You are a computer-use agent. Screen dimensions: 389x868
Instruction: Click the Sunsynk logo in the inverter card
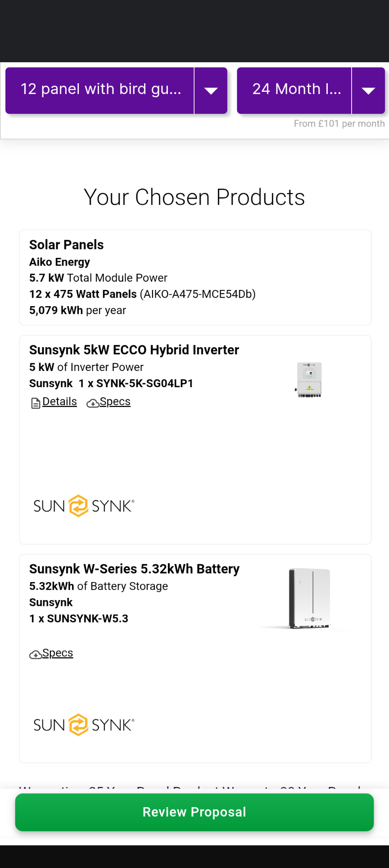(x=84, y=506)
